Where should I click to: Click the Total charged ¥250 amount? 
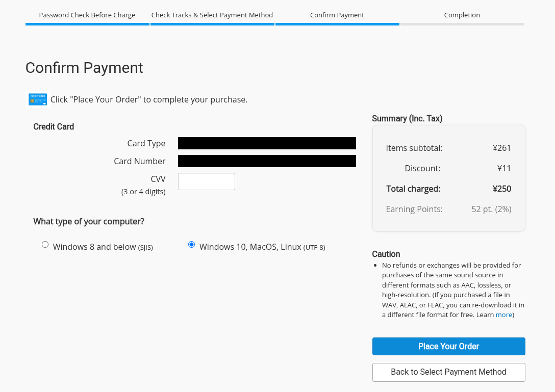(x=501, y=189)
